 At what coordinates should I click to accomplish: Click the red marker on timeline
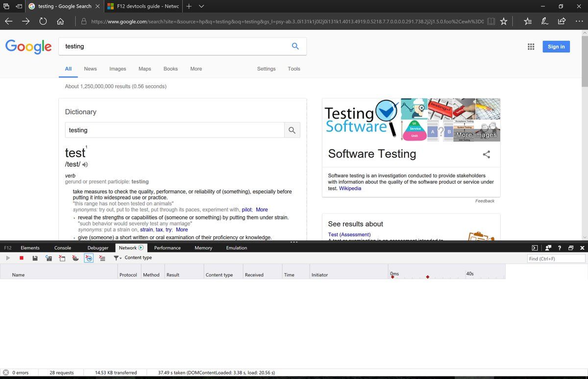[428, 278]
